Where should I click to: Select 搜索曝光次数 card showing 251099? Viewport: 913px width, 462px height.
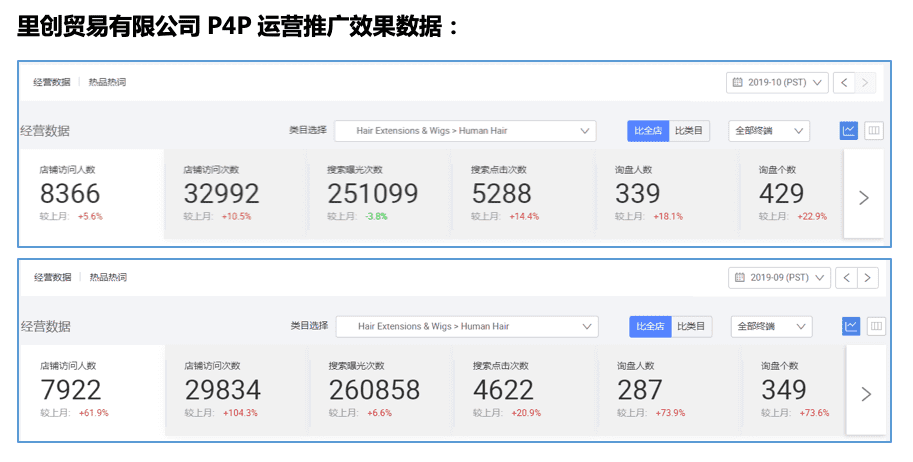(379, 193)
